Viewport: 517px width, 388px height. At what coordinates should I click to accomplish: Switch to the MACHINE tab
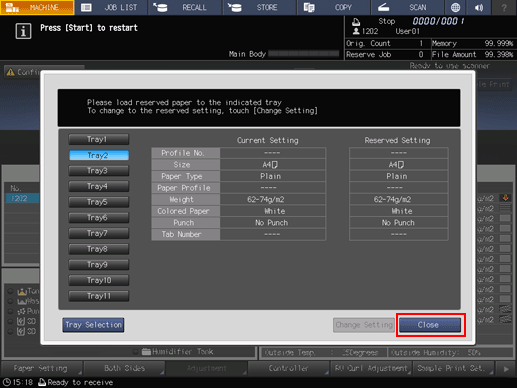37,7
